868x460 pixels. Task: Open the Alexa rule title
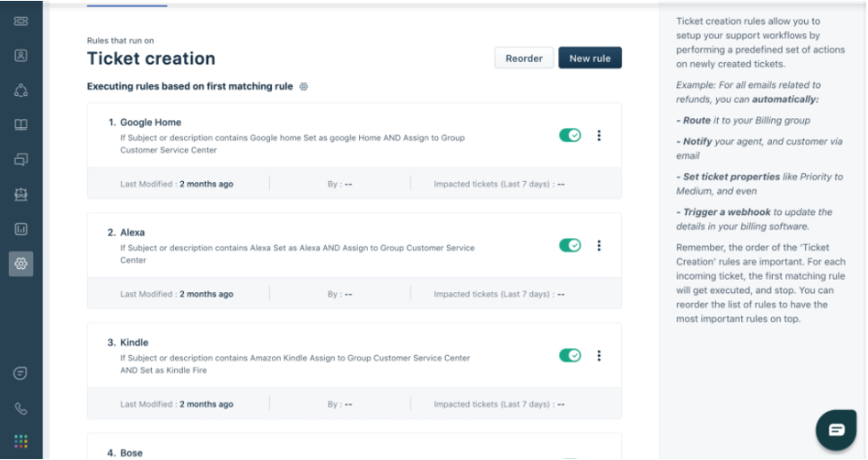tap(132, 233)
